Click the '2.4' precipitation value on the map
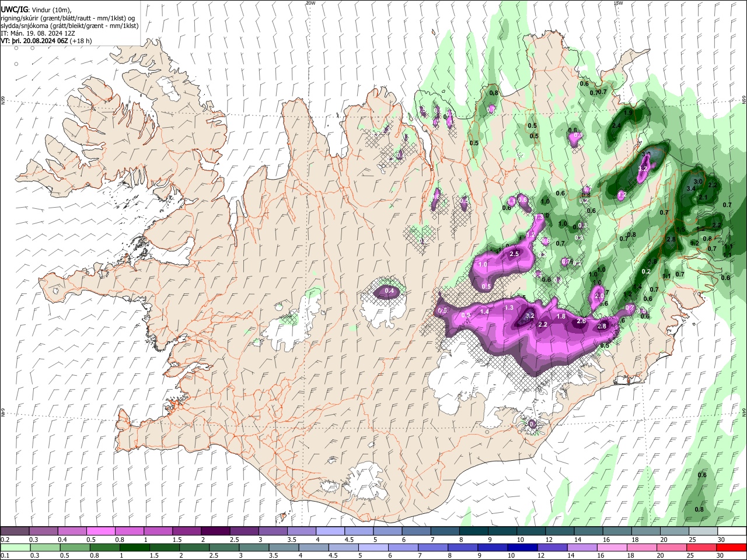Screen dimensions: 747x560 pos(616,125)
